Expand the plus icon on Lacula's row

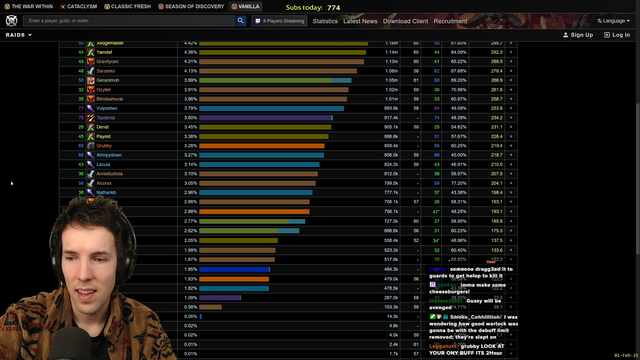[x=511, y=164]
